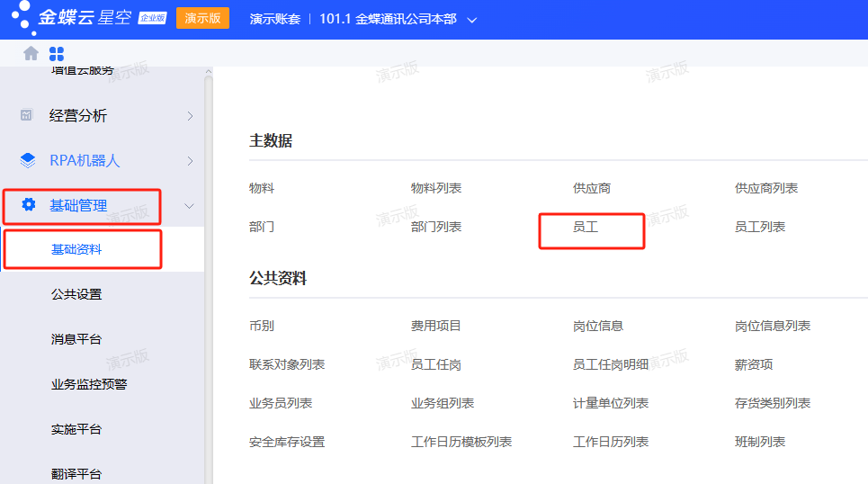This screenshot has height=484, width=868.
Task: Click the 基础管理 gear icon
Action: (x=28, y=205)
